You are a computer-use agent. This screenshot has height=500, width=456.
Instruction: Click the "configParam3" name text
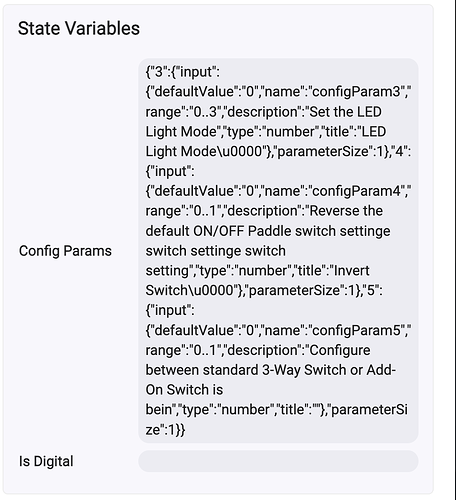356,92
